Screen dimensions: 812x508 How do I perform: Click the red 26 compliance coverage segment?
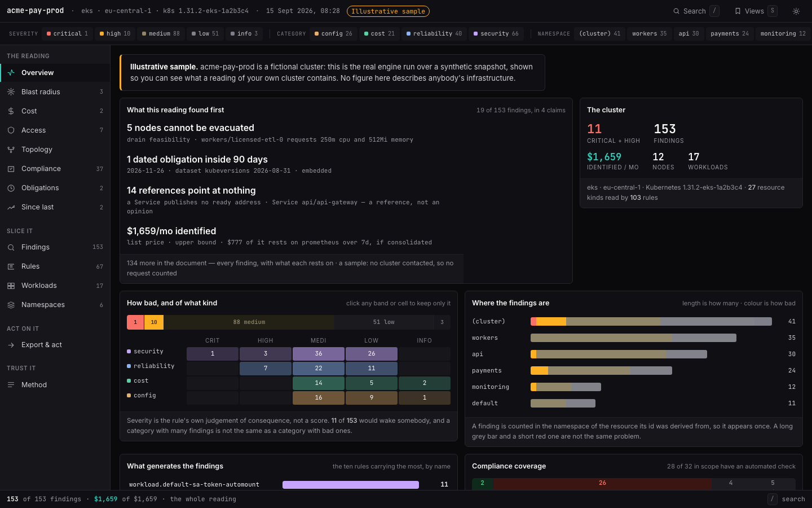click(x=602, y=484)
